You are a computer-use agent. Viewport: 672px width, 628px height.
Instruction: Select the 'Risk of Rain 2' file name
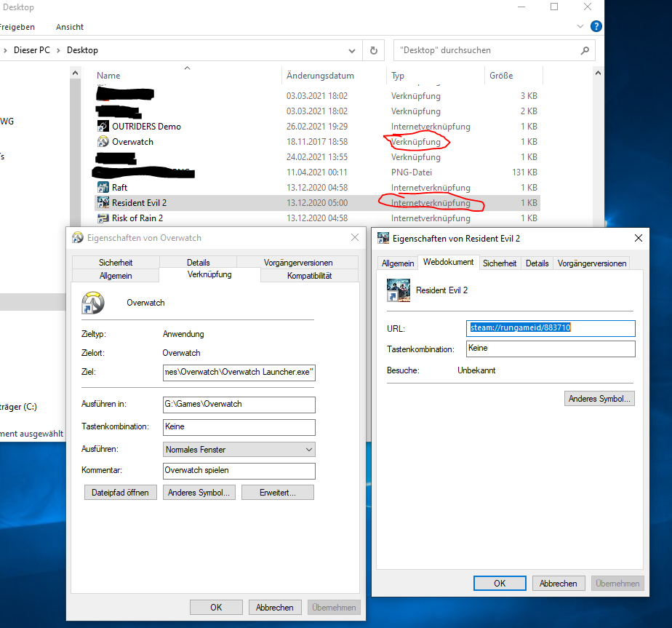coord(137,218)
